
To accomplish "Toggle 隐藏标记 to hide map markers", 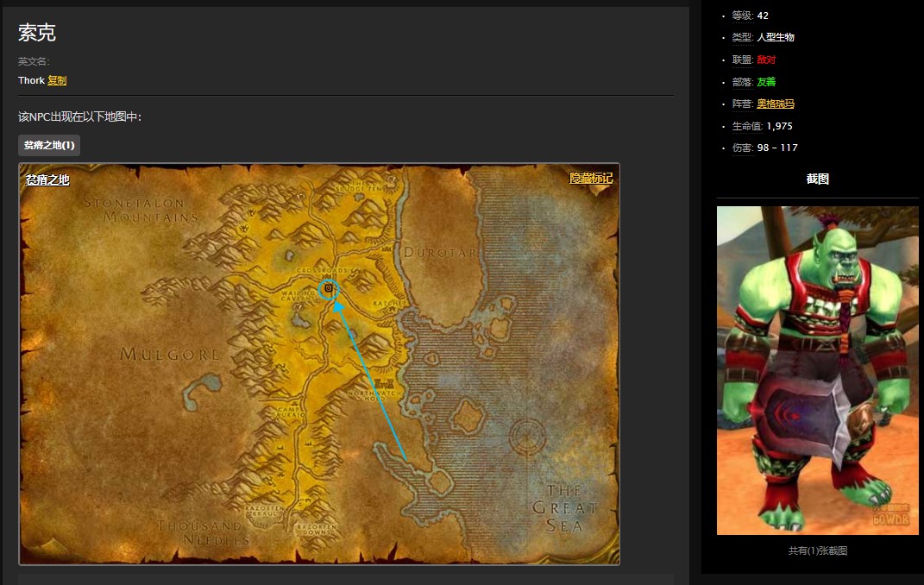I will [591, 179].
